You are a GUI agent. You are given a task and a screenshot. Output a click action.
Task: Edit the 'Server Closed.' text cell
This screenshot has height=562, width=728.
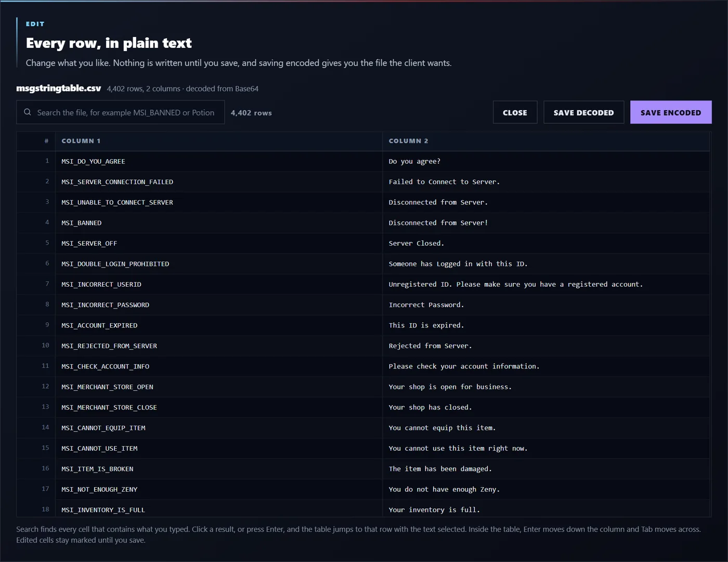click(x=546, y=243)
